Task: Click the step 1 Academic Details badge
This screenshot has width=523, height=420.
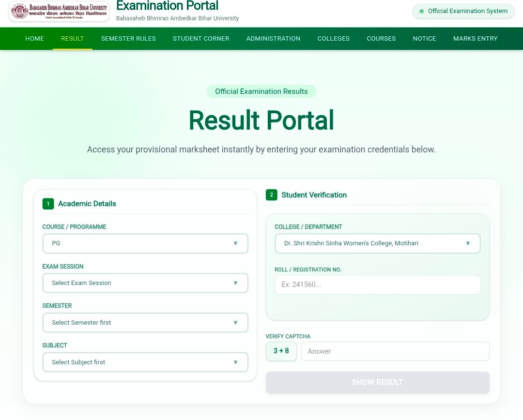Action: click(x=48, y=204)
